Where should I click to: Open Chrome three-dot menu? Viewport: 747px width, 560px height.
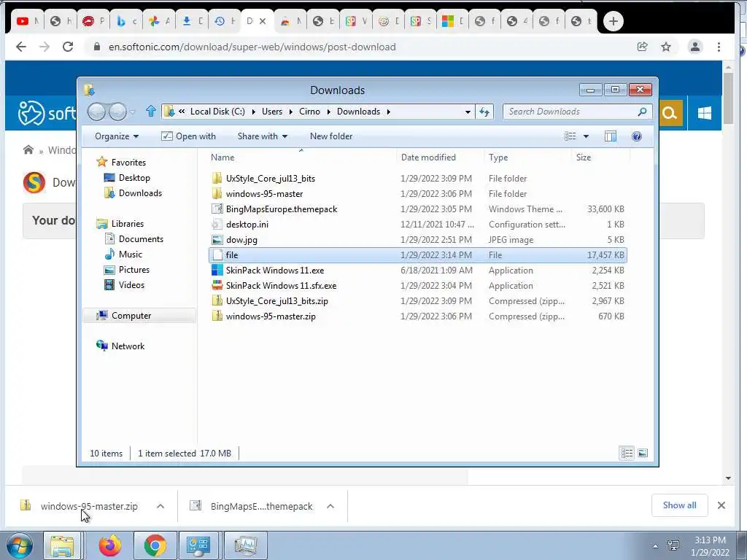pyautogui.click(x=719, y=47)
